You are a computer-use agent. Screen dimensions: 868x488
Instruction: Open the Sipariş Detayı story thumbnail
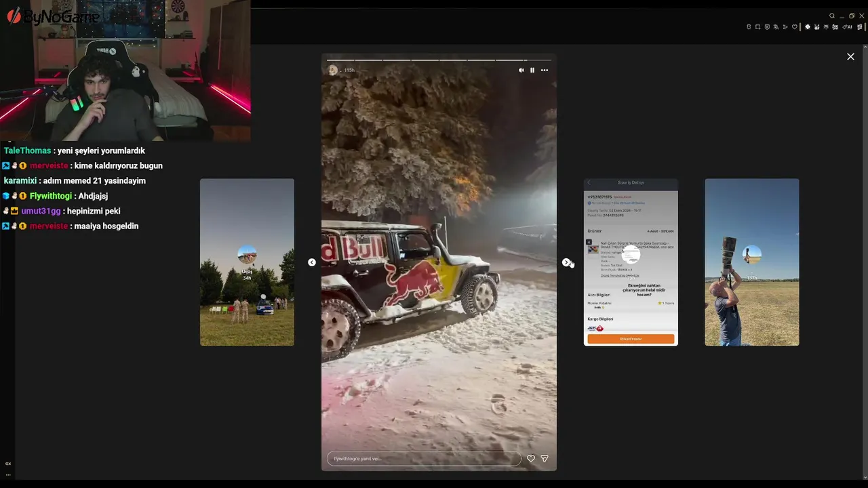click(631, 262)
